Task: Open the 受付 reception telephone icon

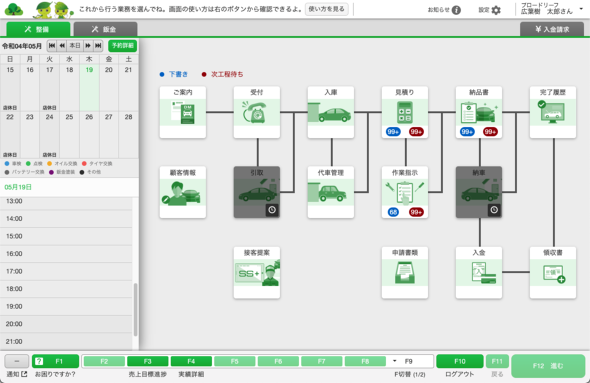Action: click(x=257, y=112)
